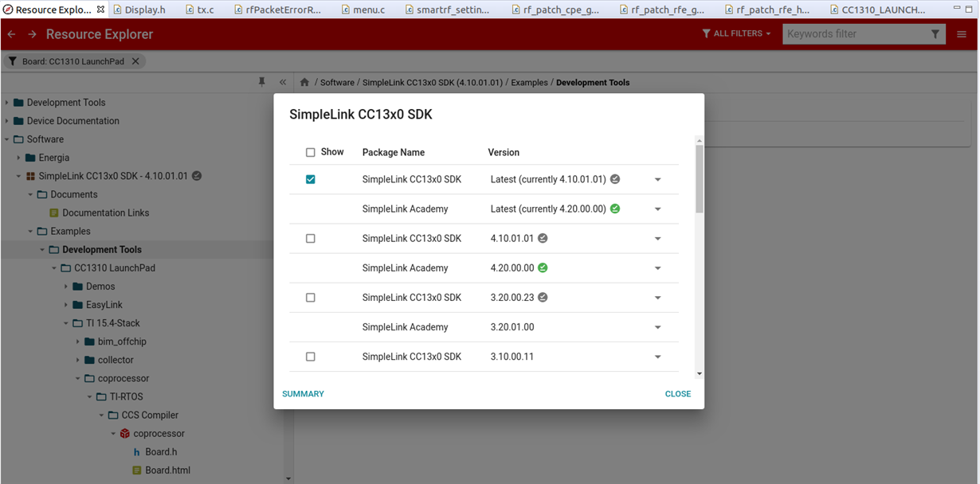Viewport: 980px width, 484px height.
Task: Open dropdown for SDK 3.20.00.23 row
Action: click(x=658, y=297)
